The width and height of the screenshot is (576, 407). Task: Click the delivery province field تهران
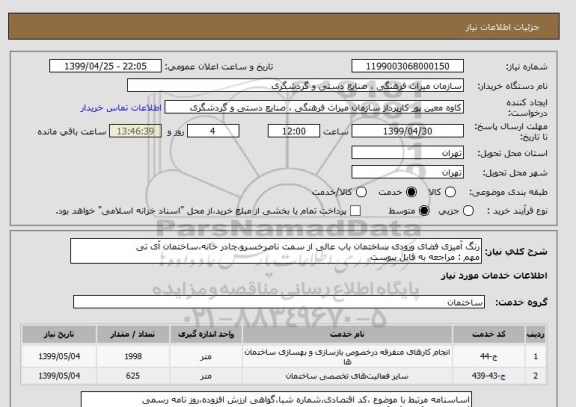(407, 153)
